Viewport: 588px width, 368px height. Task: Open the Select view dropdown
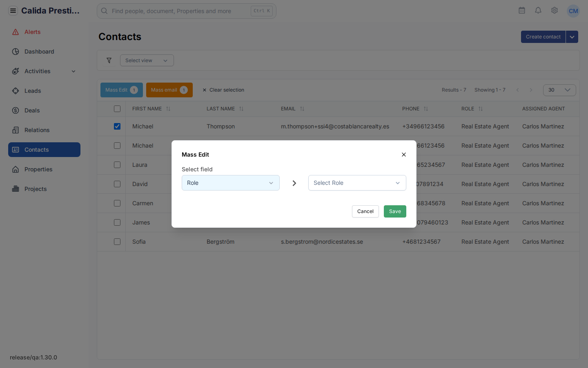click(x=147, y=61)
